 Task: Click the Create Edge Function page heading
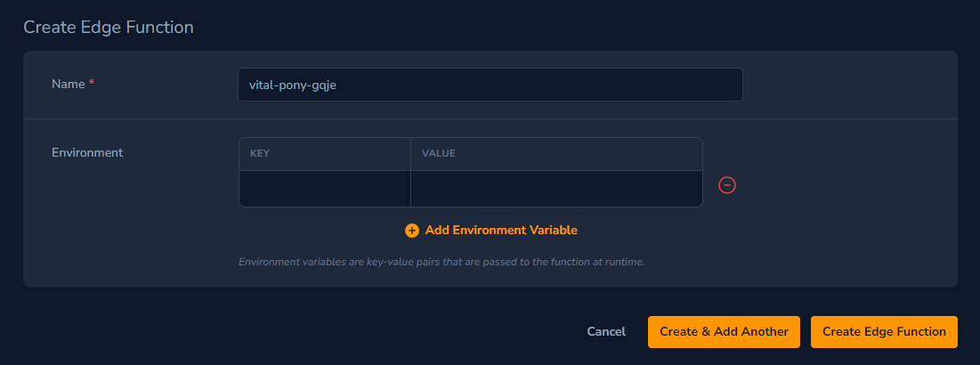[x=109, y=27]
